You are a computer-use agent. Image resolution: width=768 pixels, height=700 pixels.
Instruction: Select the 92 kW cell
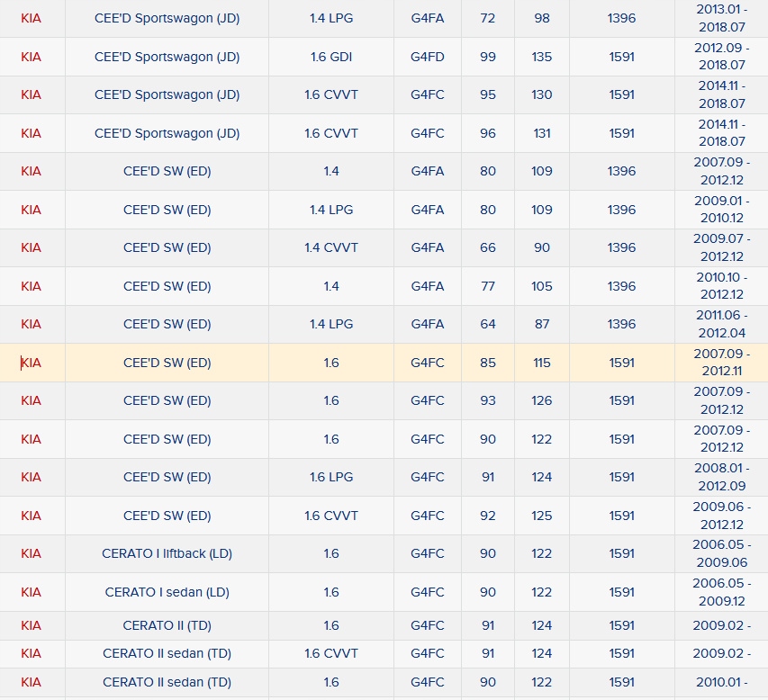[488, 516]
